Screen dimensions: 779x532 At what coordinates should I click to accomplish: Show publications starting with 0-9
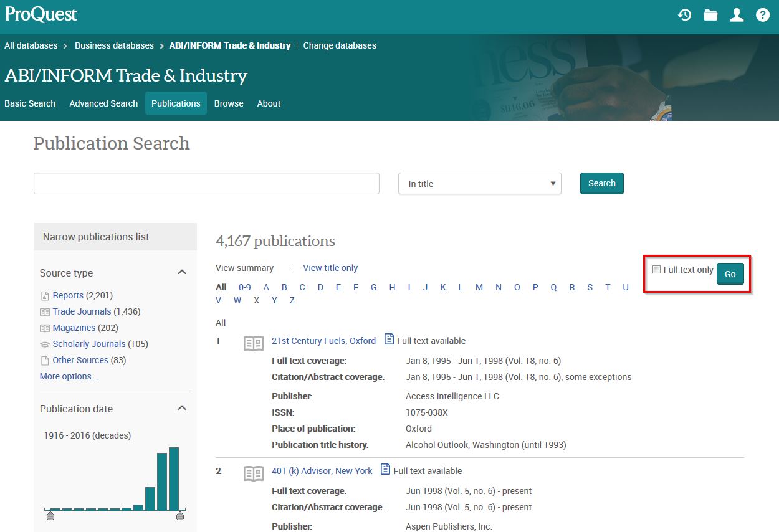[x=245, y=287]
